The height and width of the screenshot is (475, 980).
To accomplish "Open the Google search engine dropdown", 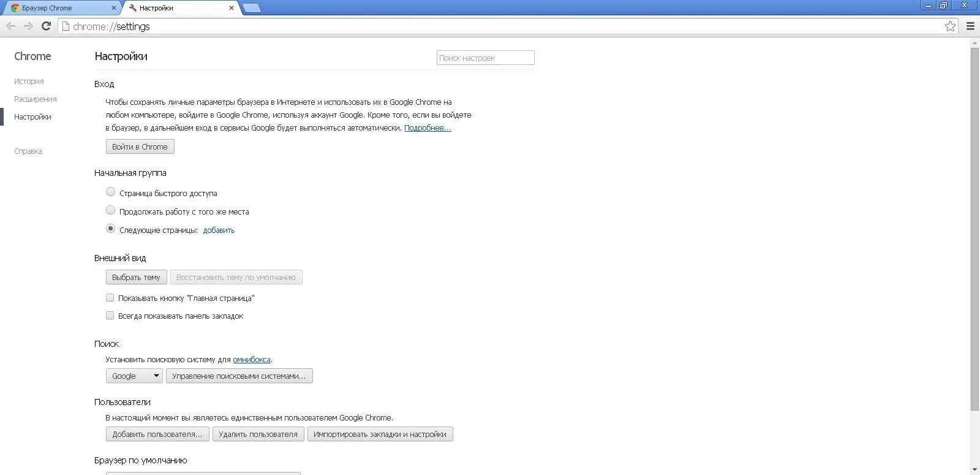I will click(134, 376).
